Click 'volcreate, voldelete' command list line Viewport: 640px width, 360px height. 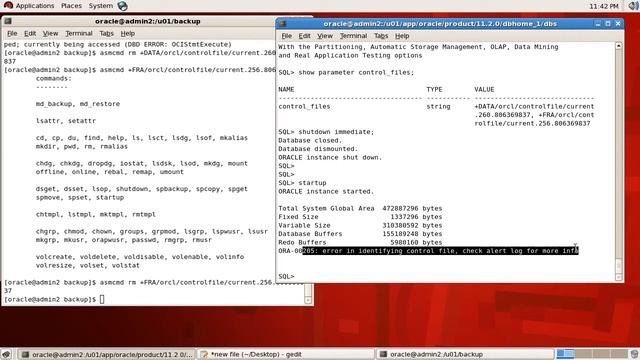point(140,257)
